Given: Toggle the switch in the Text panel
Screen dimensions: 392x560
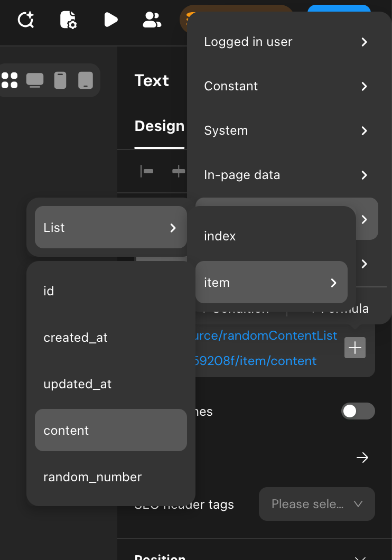Looking at the screenshot, I should tap(358, 411).
